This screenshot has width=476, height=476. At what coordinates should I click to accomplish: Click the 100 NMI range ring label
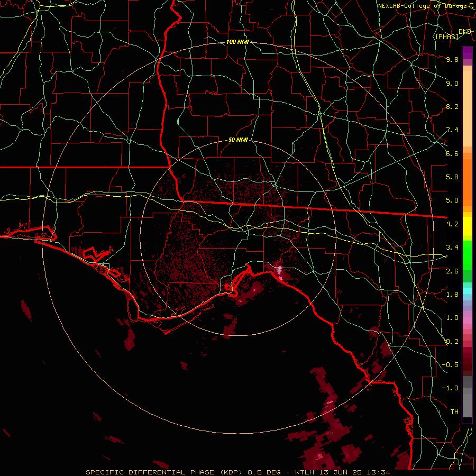pyautogui.click(x=237, y=42)
